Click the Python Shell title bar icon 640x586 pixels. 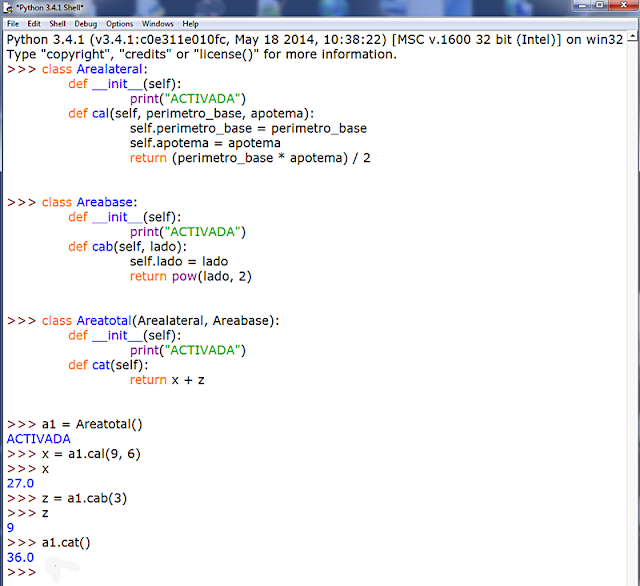[x=8, y=8]
